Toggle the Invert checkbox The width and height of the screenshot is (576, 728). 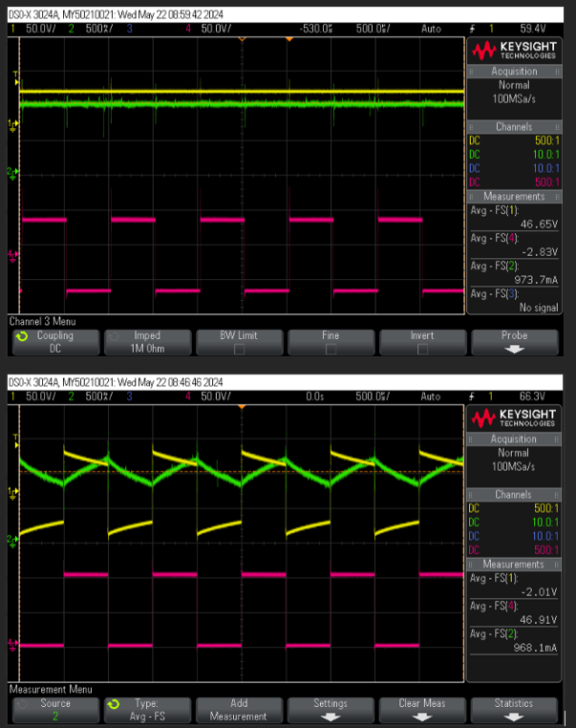click(x=422, y=349)
